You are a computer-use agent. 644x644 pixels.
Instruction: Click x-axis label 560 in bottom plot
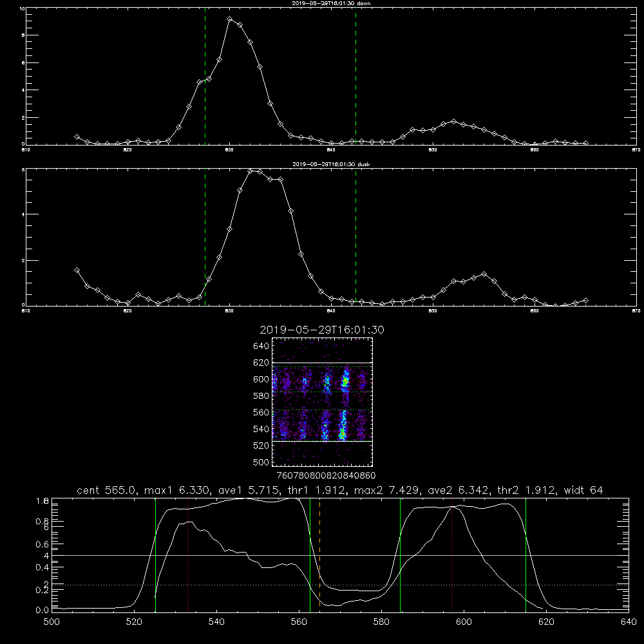coord(299,622)
